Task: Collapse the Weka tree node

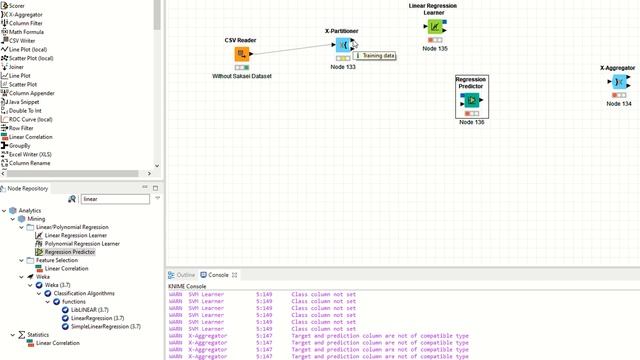Action: (22, 277)
